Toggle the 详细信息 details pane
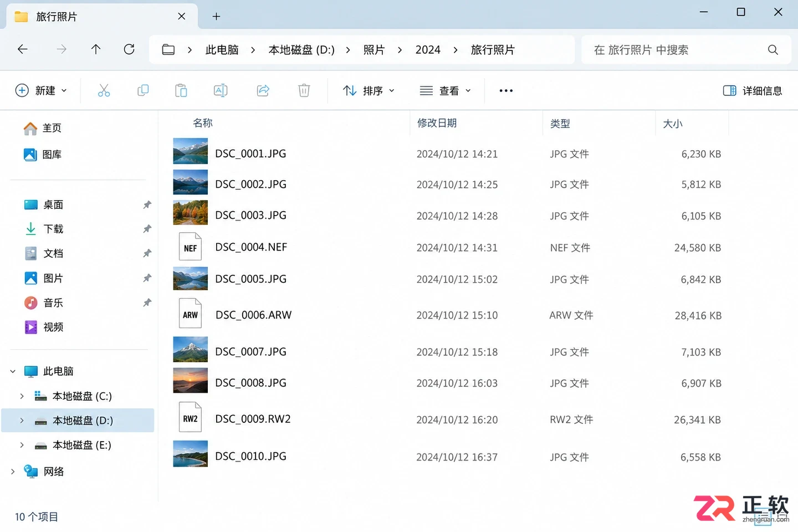 [753, 90]
